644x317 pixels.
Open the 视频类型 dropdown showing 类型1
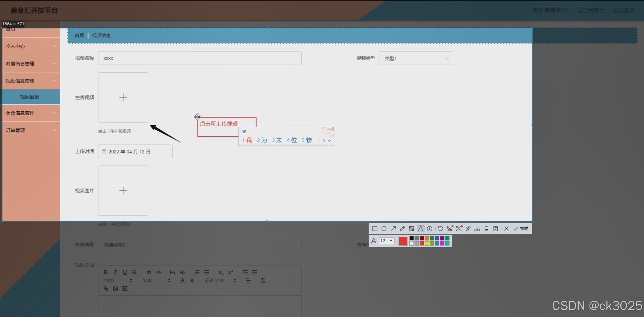(x=416, y=58)
